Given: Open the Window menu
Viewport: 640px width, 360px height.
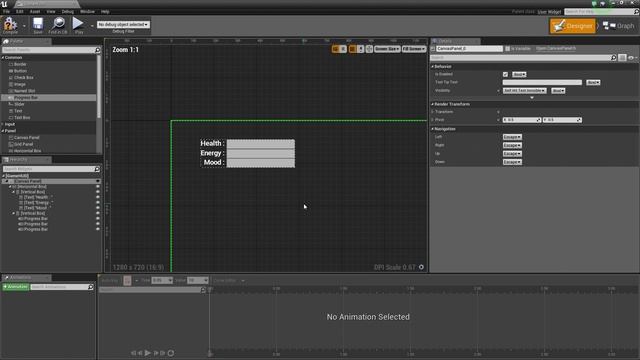Looking at the screenshot, I should pos(87,11).
